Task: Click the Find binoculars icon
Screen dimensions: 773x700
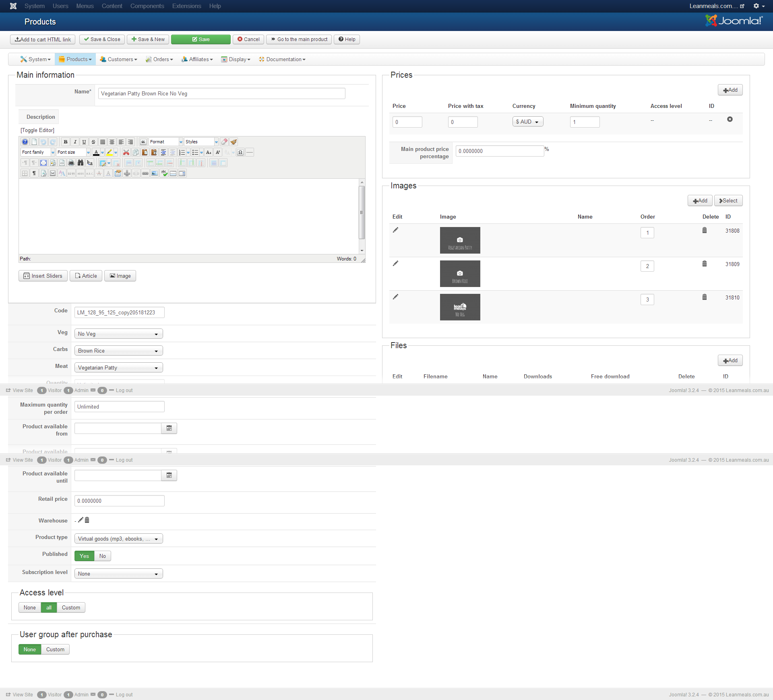Action: tap(81, 163)
